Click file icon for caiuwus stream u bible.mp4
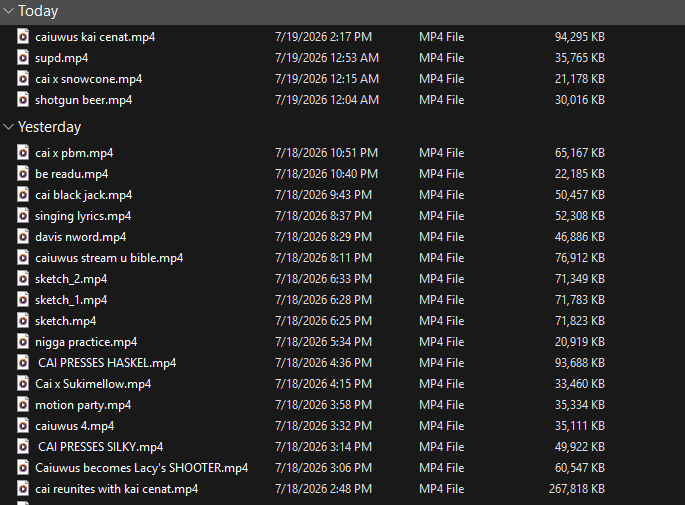This screenshot has height=505, width=685. click(23, 258)
